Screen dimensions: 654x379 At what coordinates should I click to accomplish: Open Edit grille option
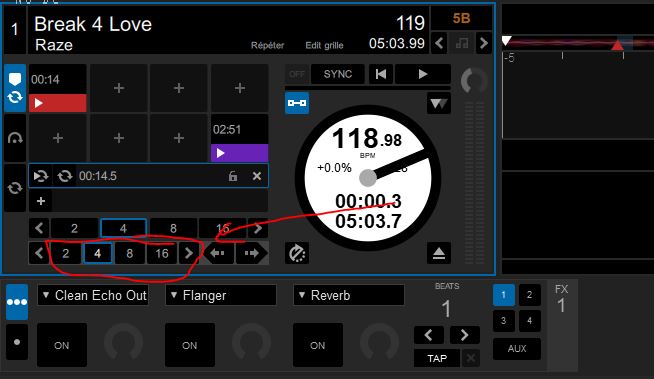pyautogui.click(x=324, y=45)
